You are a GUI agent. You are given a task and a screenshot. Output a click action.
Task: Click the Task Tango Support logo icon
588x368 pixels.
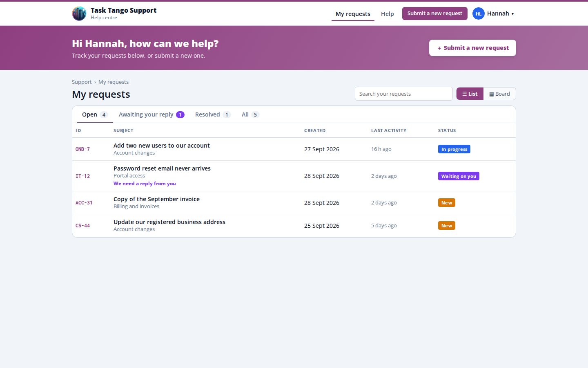[79, 13]
